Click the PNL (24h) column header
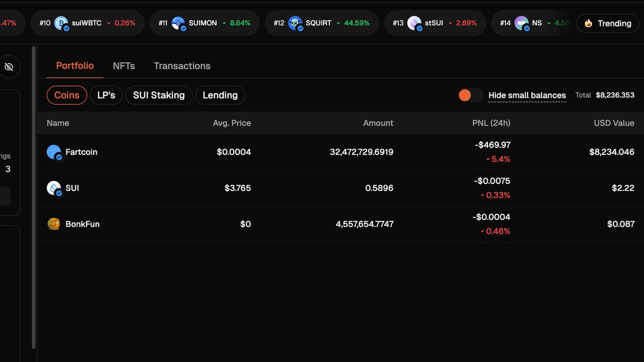This screenshot has height=362, width=644. [x=491, y=123]
